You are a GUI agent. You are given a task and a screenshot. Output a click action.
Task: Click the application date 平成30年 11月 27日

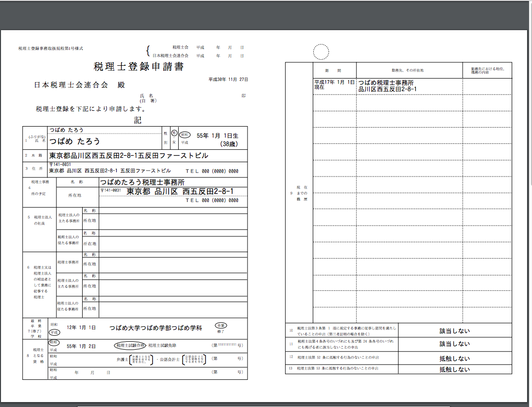pyautogui.click(x=228, y=79)
